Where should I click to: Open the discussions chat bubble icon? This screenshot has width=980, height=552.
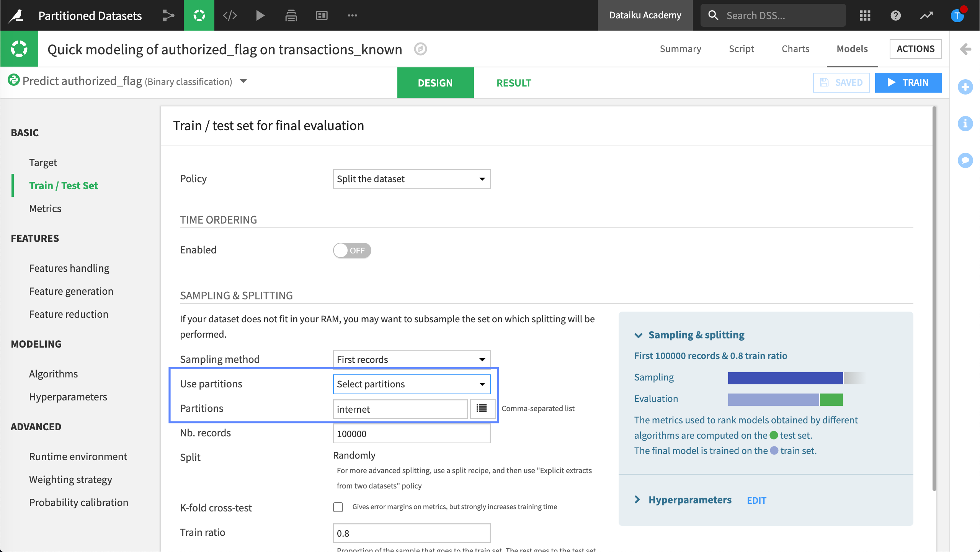965,160
